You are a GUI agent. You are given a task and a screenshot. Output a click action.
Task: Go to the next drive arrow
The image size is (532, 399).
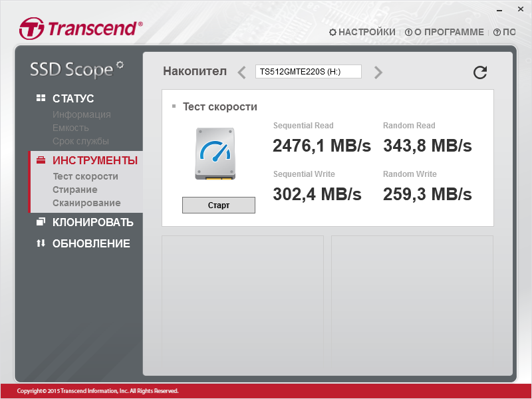(x=378, y=72)
